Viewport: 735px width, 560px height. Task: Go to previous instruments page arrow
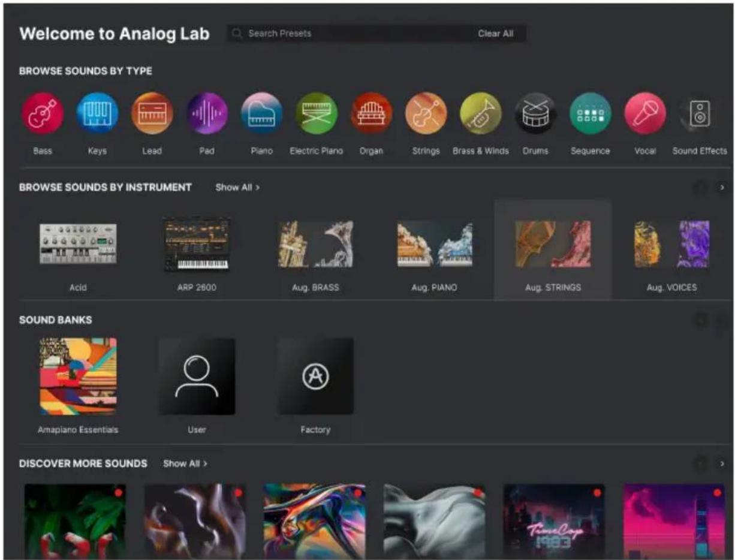700,188
